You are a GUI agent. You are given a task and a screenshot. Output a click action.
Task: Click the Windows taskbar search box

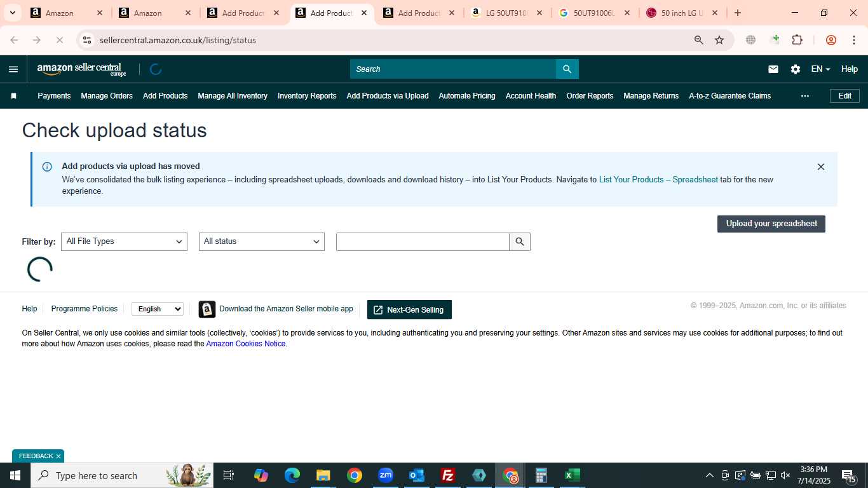point(122,475)
